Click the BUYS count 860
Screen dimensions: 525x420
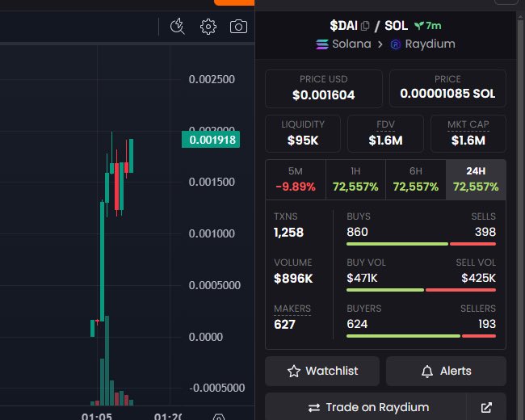357,232
